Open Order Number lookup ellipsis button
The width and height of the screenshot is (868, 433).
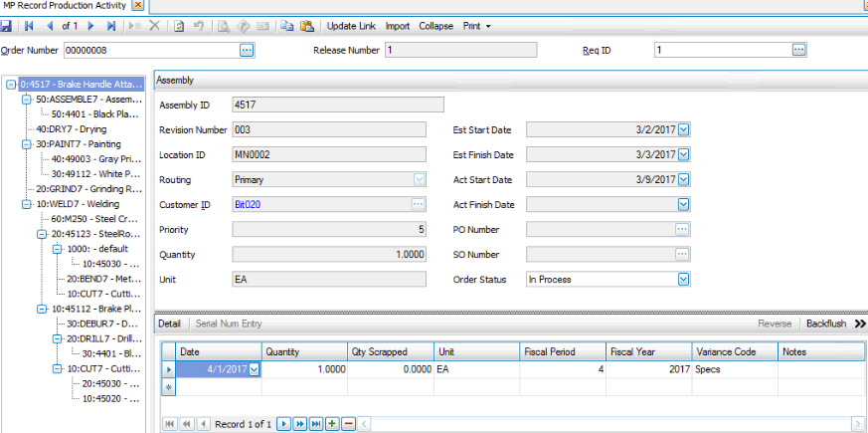tap(247, 49)
